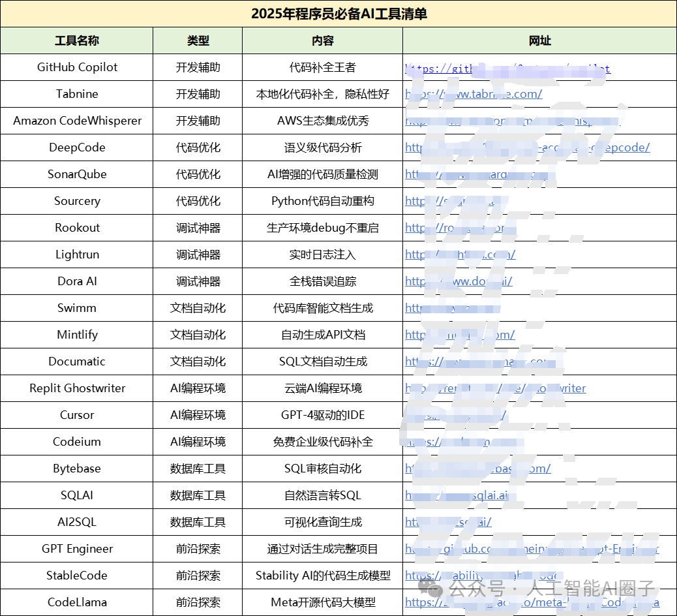This screenshot has height=616, width=677.
Task: Click the '自然语言转SQL' cell
Action: (x=323, y=495)
